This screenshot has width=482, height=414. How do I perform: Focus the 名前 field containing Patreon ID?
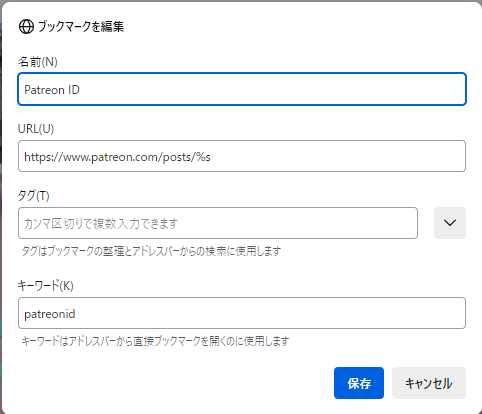pos(242,89)
